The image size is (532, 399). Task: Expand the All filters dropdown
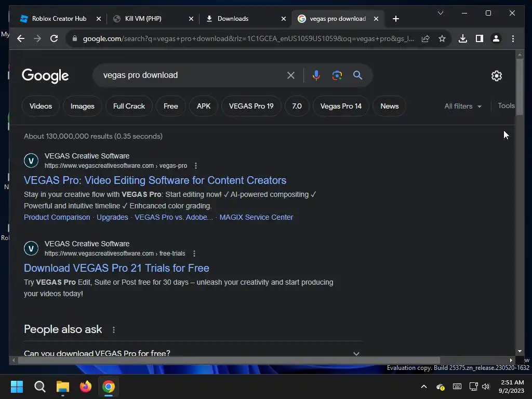click(463, 106)
